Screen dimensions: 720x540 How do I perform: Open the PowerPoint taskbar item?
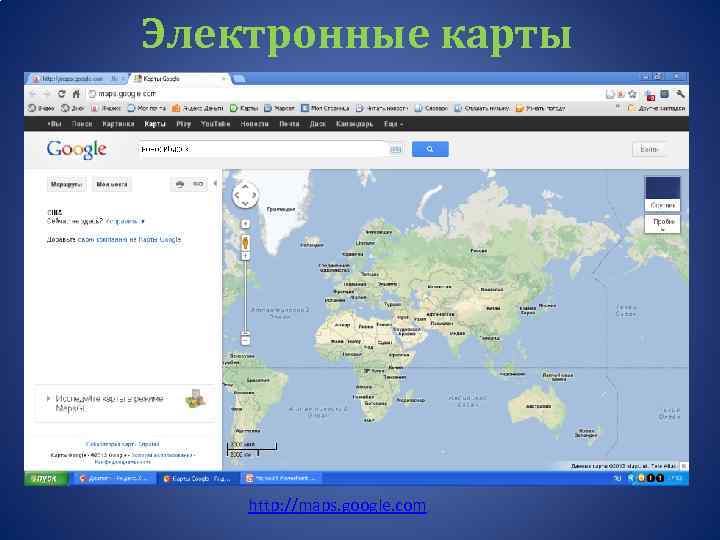click(x=281, y=478)
